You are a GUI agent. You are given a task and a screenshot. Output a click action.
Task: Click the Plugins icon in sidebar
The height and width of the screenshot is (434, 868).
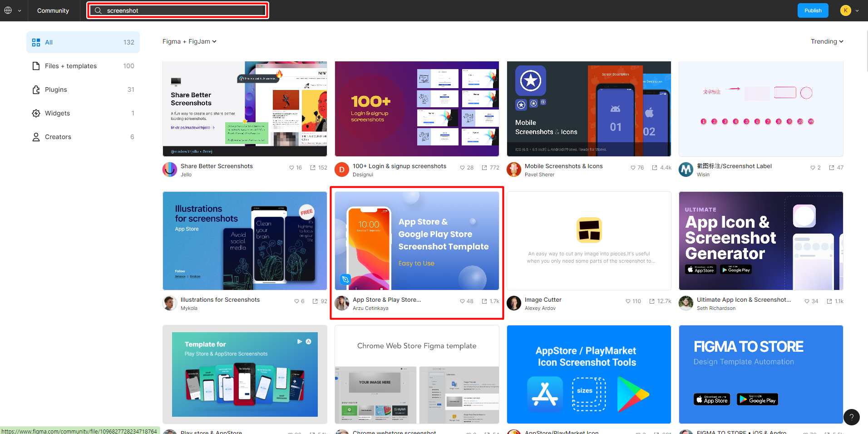[36, 90]
